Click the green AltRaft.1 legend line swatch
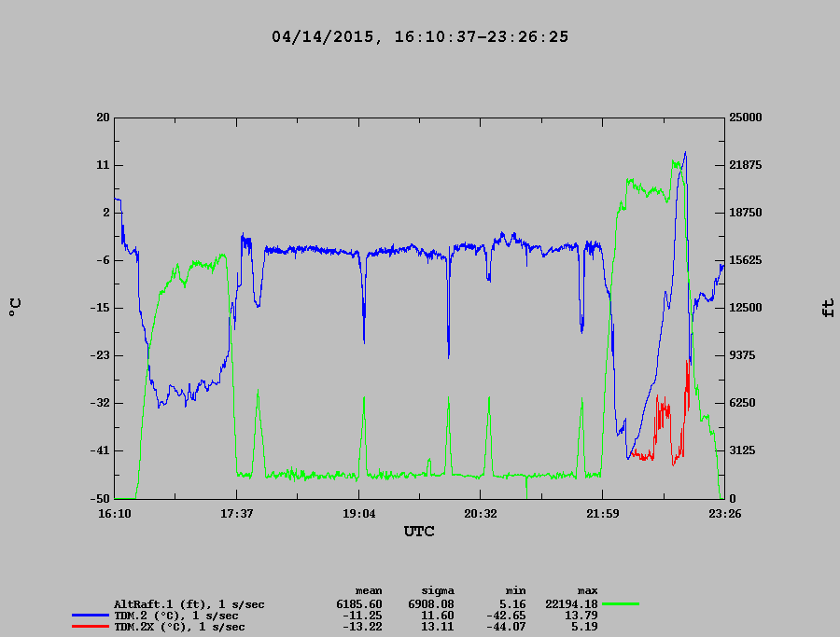This screenshot has width=840, height=637. pyautogui.click(x=621, y=603)
